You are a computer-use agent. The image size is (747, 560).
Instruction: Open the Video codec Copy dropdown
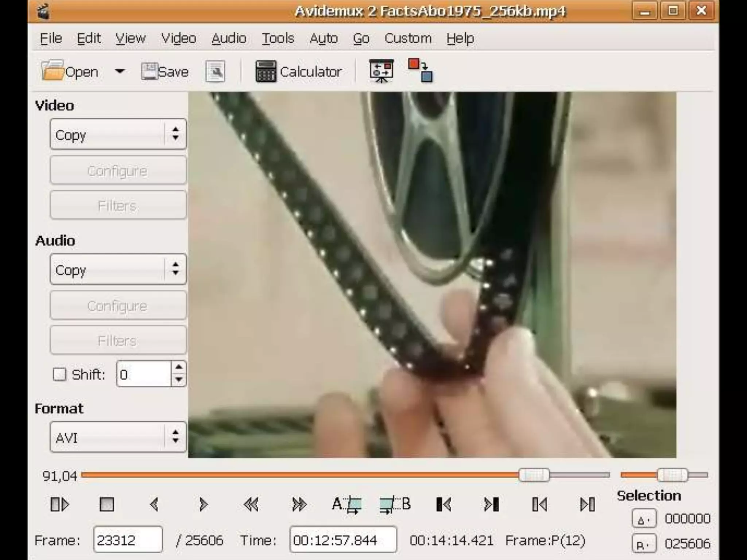[x=118, y=134]
